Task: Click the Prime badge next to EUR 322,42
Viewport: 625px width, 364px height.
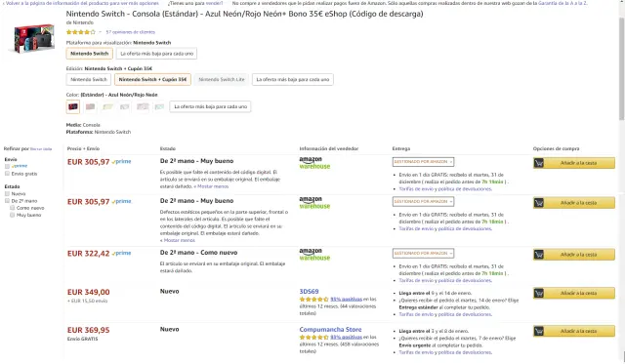Action: [x=121, y=254]
